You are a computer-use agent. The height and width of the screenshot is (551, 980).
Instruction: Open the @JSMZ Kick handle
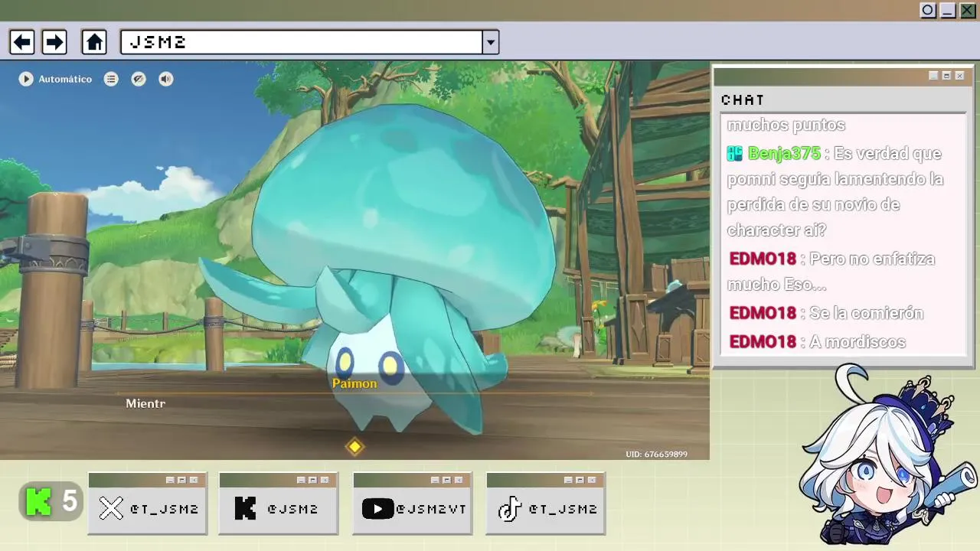coord(292,510)
